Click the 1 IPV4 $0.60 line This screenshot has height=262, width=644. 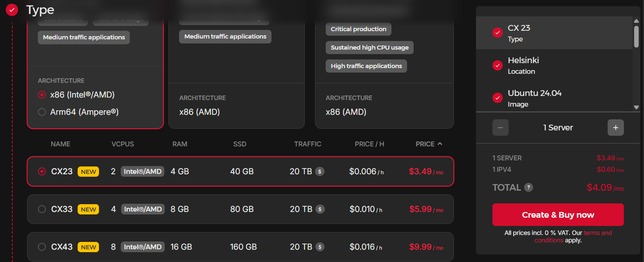click(x=558, y=169)
